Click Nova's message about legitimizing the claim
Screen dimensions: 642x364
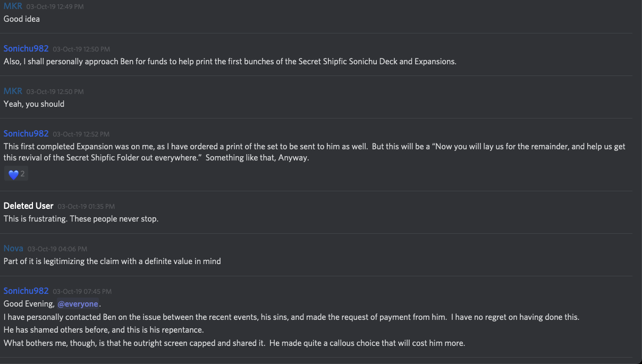(112, 261)
